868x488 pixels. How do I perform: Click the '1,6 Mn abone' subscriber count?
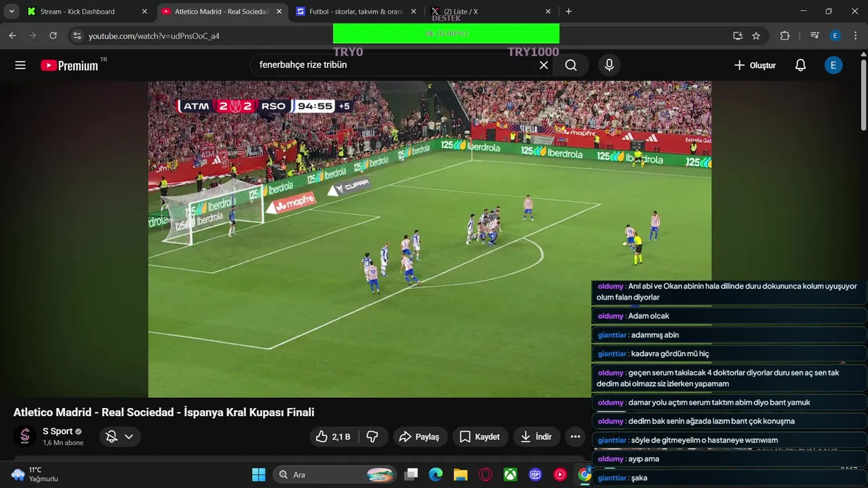coord(63,443)
